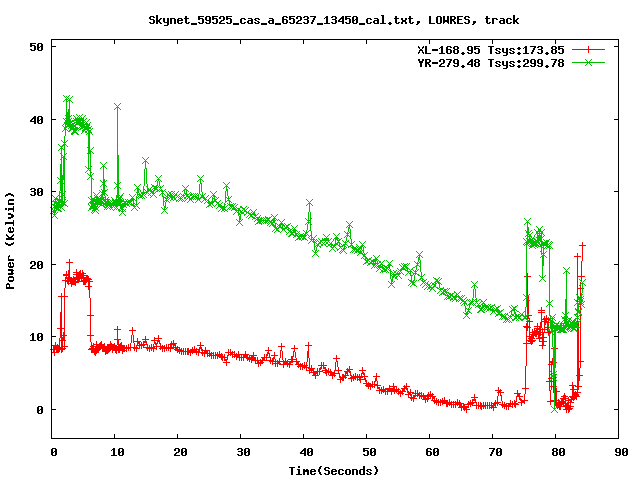Screen dimensions: 640x480
Task: Click the Time(Seconds) axis label
Action: (x=334, y=471)
